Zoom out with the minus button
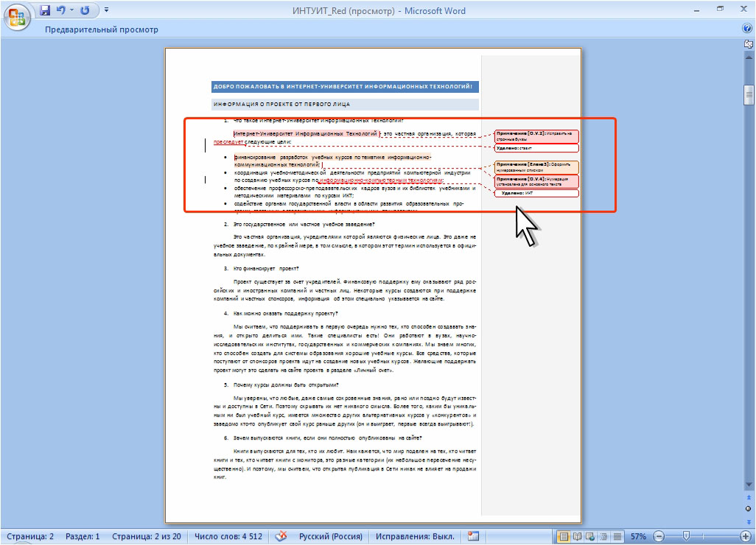This screenshot has height=545, width=756. click(x=659, y=536)
